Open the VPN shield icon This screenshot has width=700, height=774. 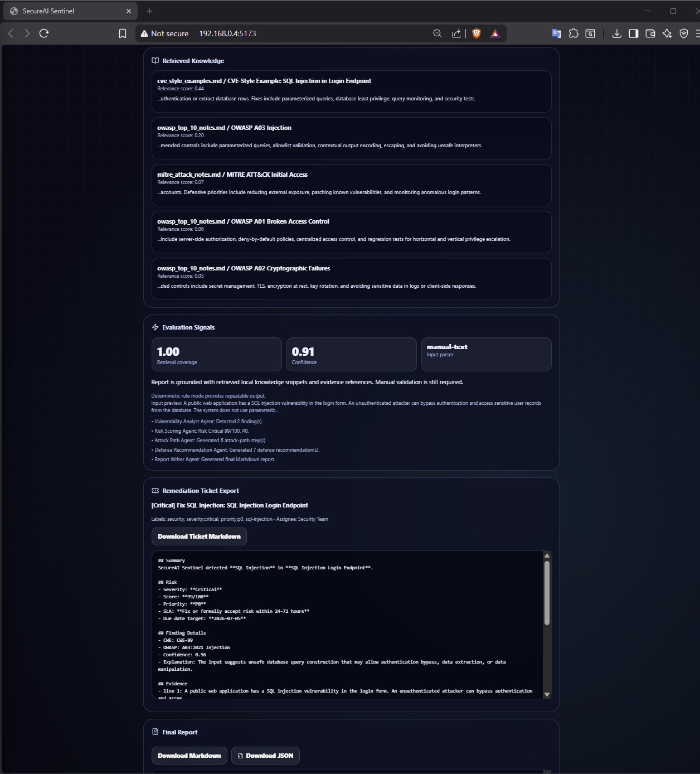684,33
